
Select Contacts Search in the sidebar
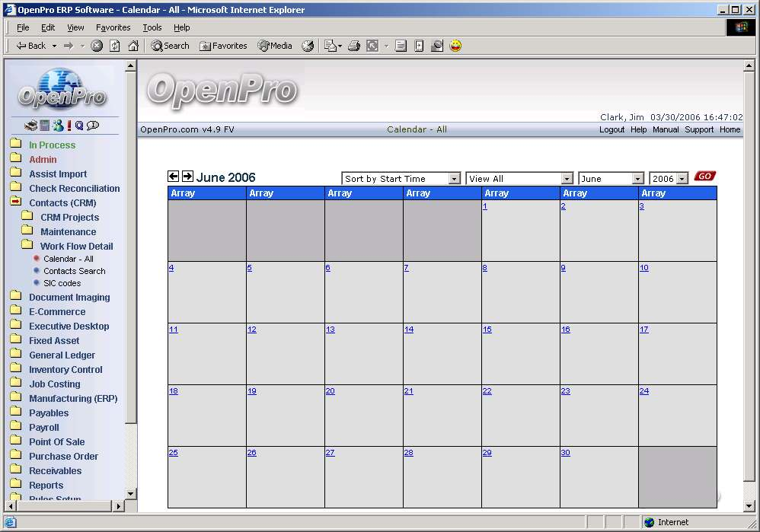click(74, 271)
